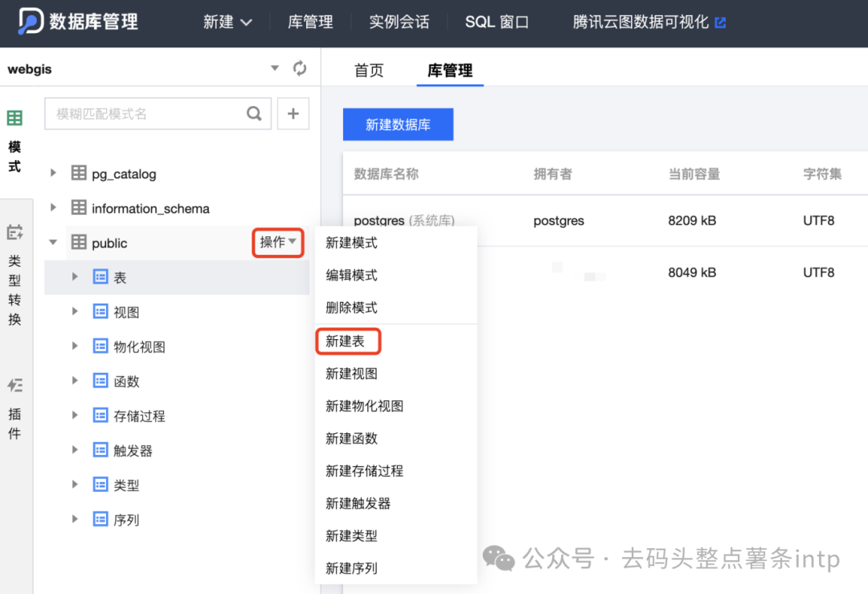Viewport: 868px width, 594px height.
Task: Open the 操作 dropdown on public schema
Action: (x=277, y=242)
